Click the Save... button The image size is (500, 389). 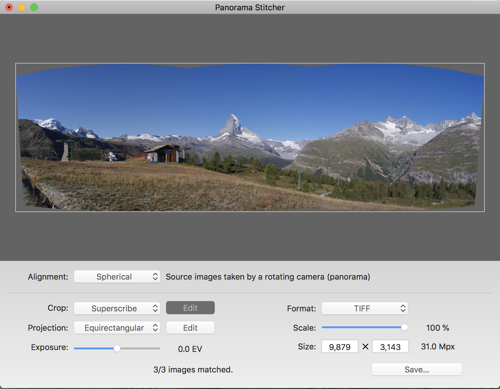click(417, 369)
